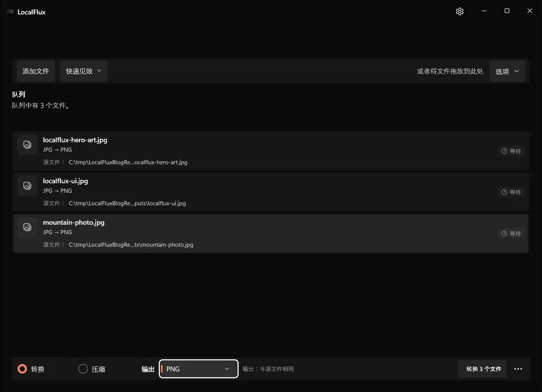542x392 pixels.
Task: Click the 添加文件 button
Action: (x=36, y=71)
